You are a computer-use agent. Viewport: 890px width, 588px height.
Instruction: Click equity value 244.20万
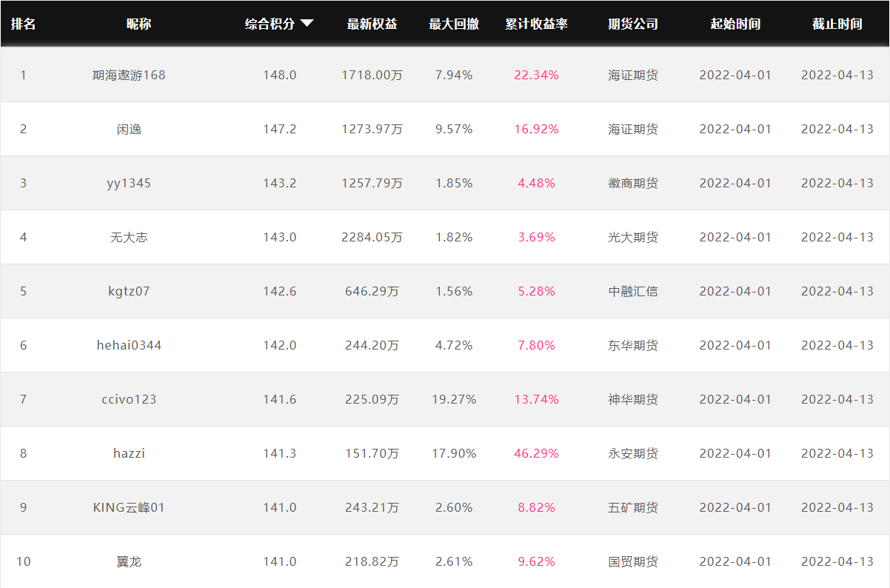click(x=372, y=345)
